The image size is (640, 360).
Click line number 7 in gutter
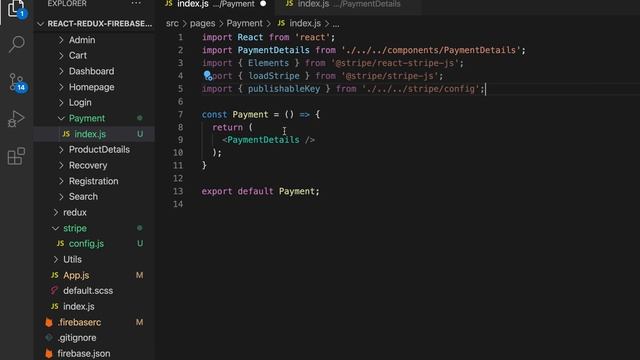tap(180, 115)
